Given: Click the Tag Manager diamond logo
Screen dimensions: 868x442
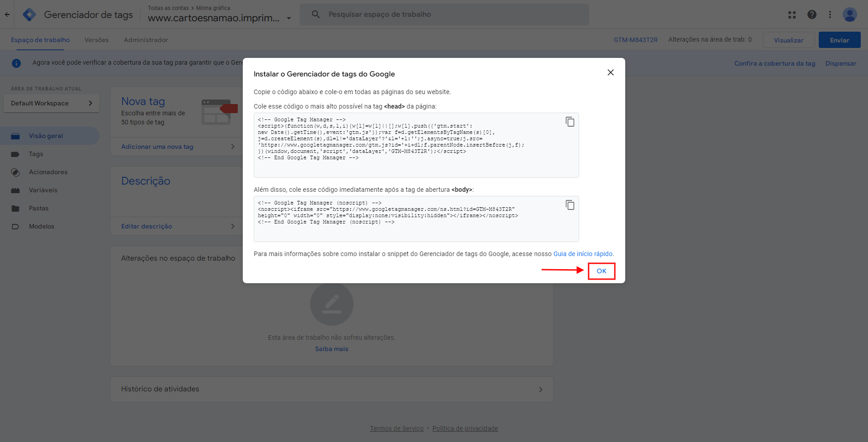Looking at the screenshot, I should pyautogui.click(x=29, y=14).
